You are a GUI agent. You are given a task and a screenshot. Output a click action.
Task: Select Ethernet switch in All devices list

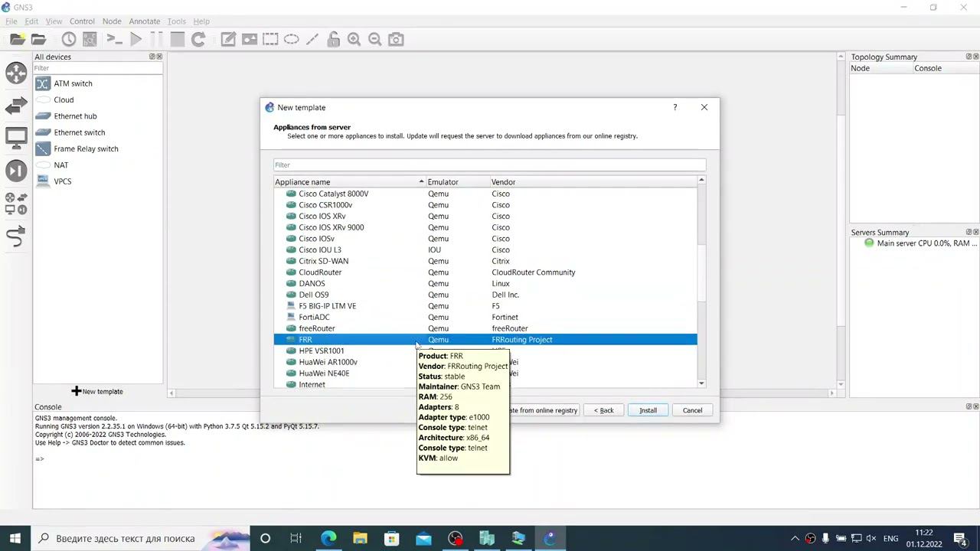[80, 132]
